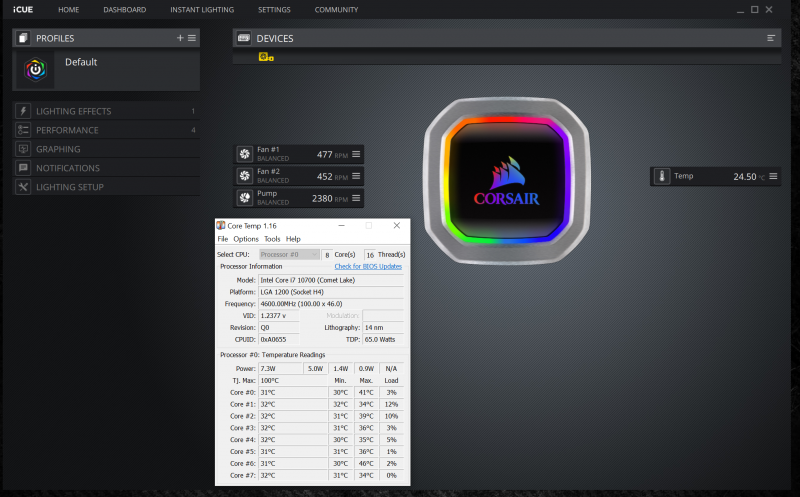Click the Pump fan icon
The height and width of the screenshot is (497, 800).
pos(244,198)
